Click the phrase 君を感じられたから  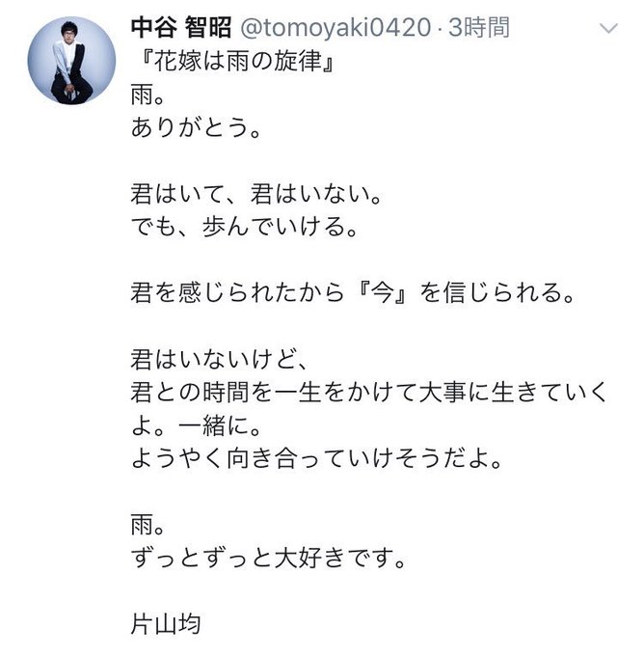click(x=237, y=292)
